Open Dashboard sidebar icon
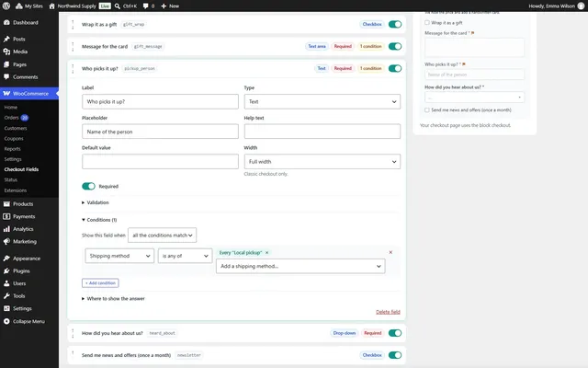 click(6, 22)
